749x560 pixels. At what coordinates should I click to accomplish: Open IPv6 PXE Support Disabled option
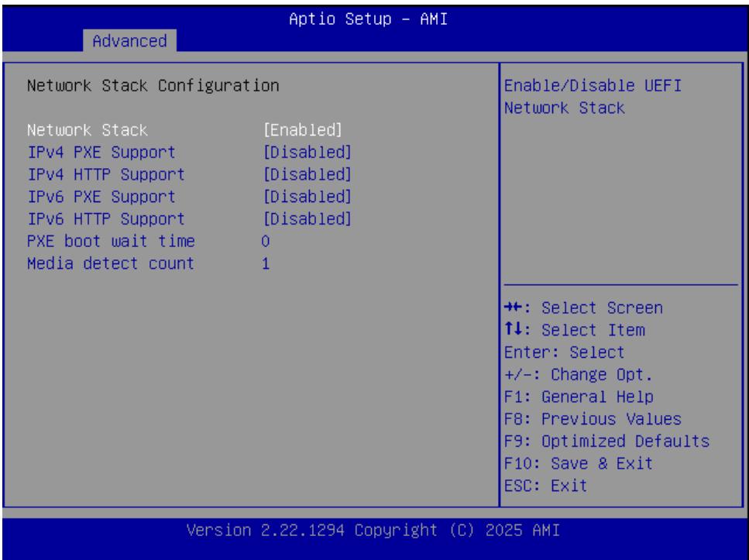[308, 197]
